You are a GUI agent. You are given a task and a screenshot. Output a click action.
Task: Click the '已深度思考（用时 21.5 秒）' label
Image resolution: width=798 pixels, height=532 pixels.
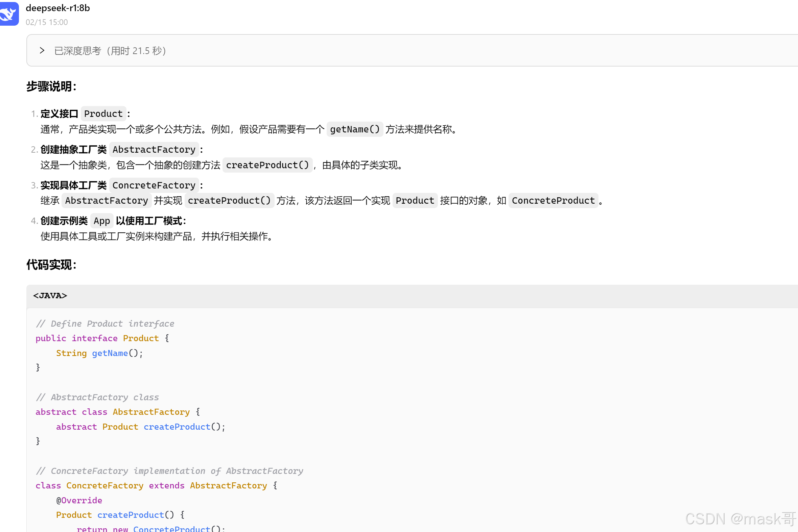[110, 51]
